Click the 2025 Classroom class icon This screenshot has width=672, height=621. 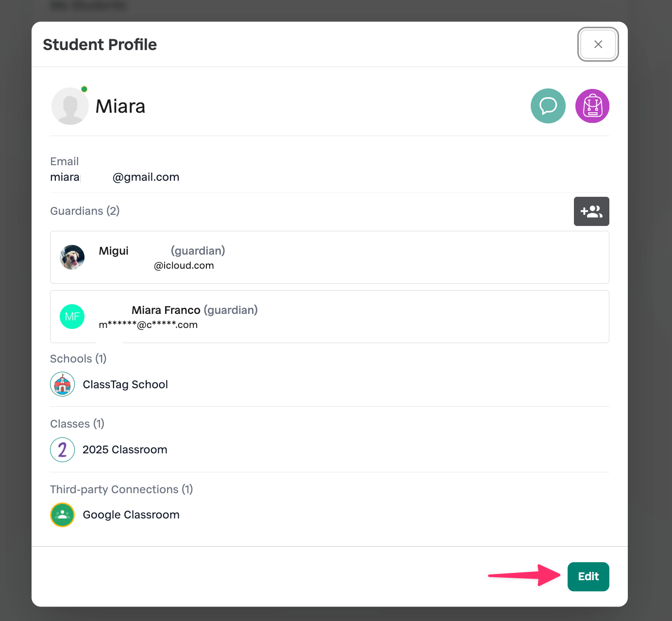click(x=63, y=449)
